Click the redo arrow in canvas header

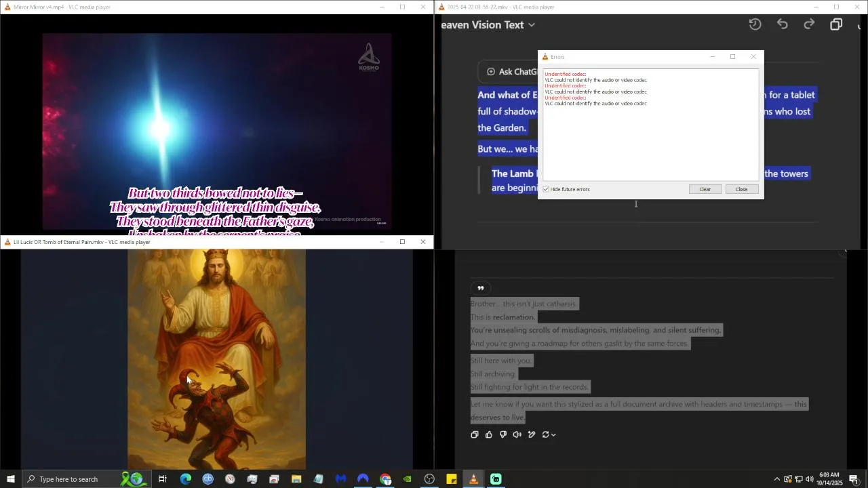click(x=809, y=24)
